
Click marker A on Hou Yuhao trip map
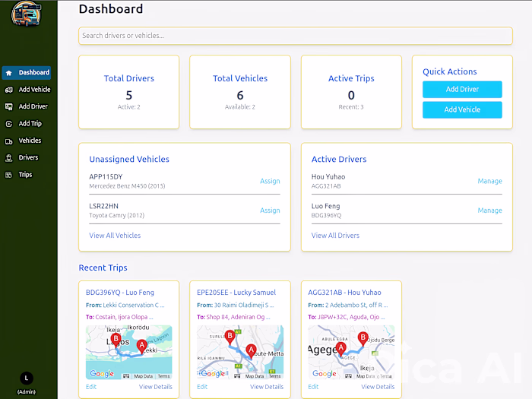(341, 348)
